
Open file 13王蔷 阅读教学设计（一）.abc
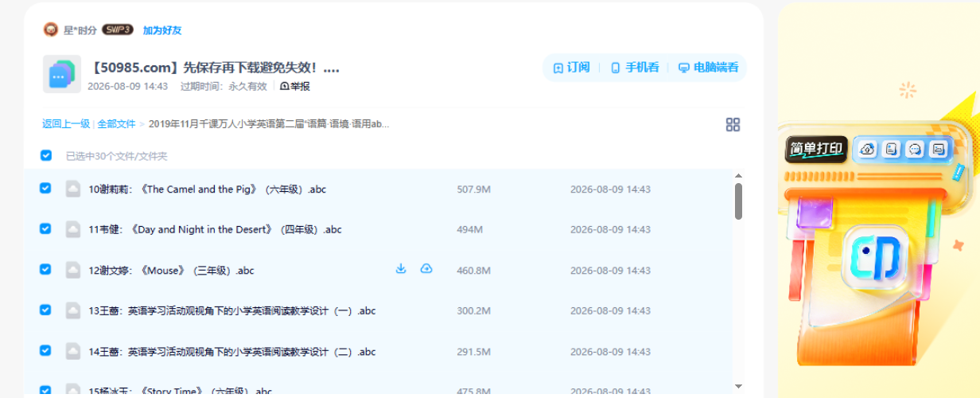[x=232, y=311]
